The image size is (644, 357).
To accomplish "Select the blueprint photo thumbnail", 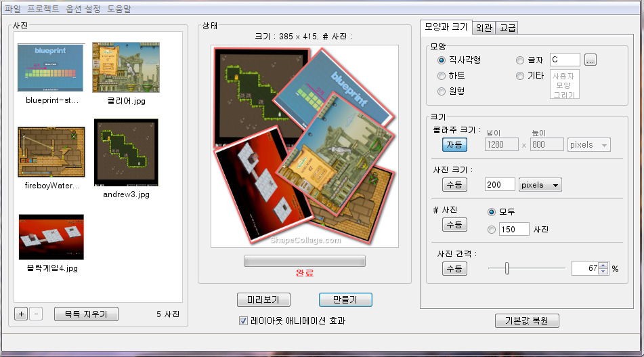I will tap(51, 68).
